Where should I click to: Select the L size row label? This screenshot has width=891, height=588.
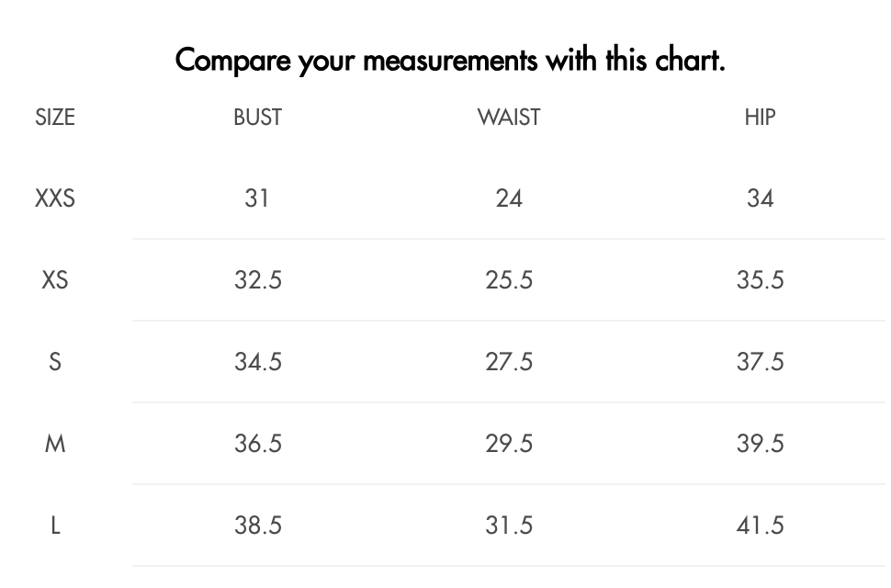tap(55, 526)
